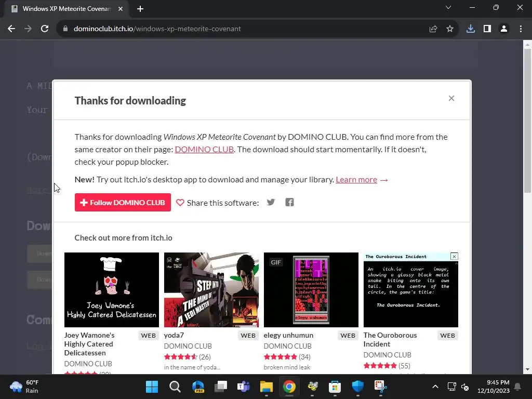Reload the current page
This screenshot has width=532, height=399.
pyautogui.click(x=45, y=29)
